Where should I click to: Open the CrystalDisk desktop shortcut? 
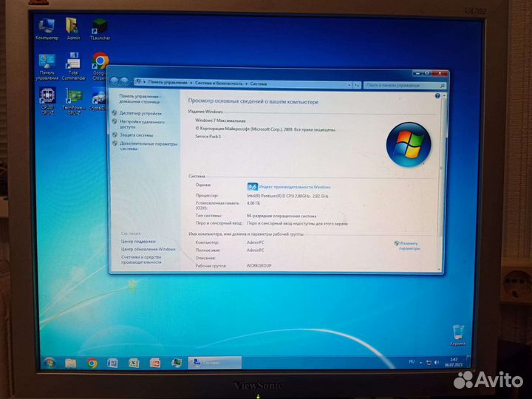coord(98,100)
